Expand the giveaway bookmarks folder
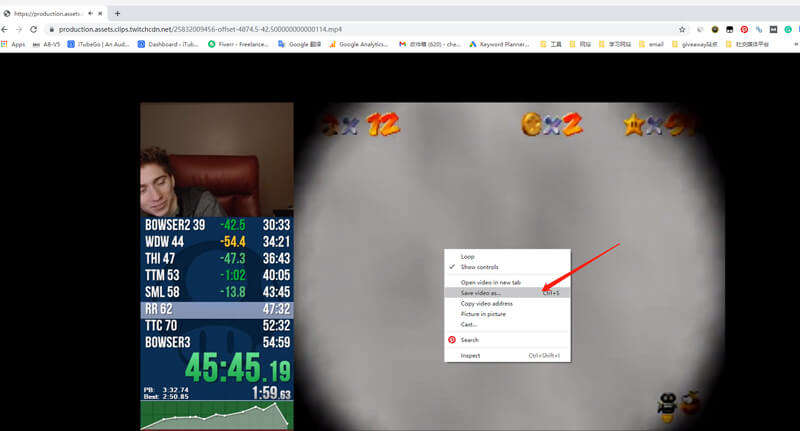Screen dimensions: 800x431 pyautogui.click(x=694, y=44)
